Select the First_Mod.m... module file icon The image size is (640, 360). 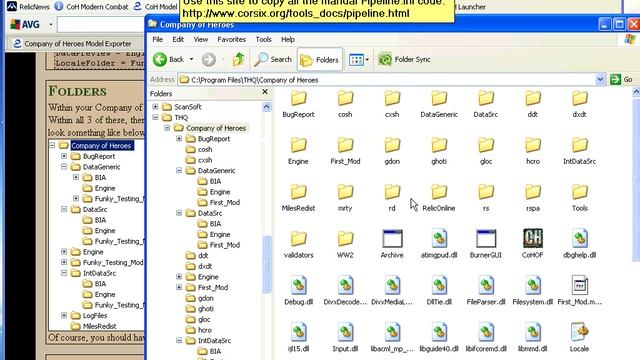tap(580, 285)
